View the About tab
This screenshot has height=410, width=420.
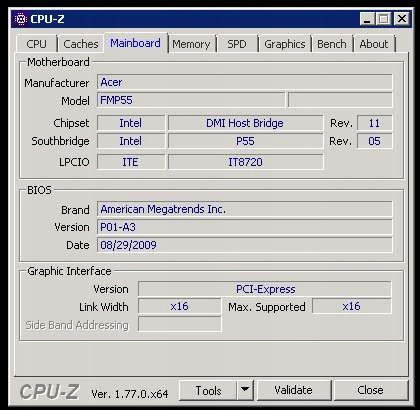point(374,44)
